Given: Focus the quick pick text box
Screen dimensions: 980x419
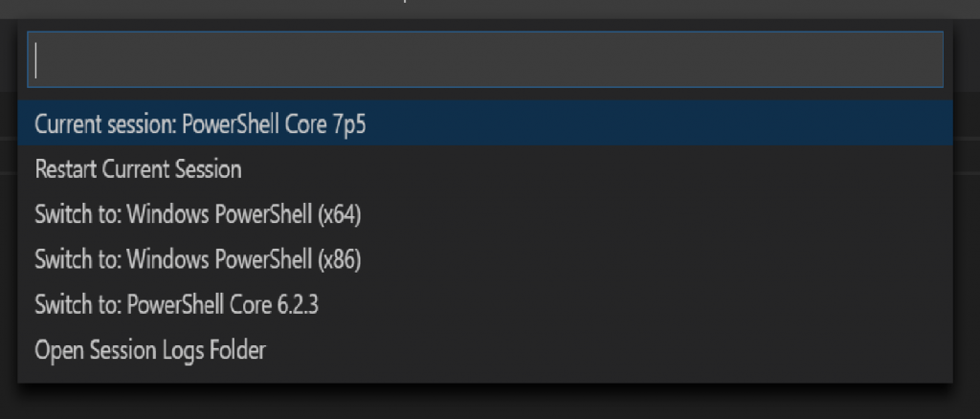Looking at the screenshot, I should click(x=485, y=59).
